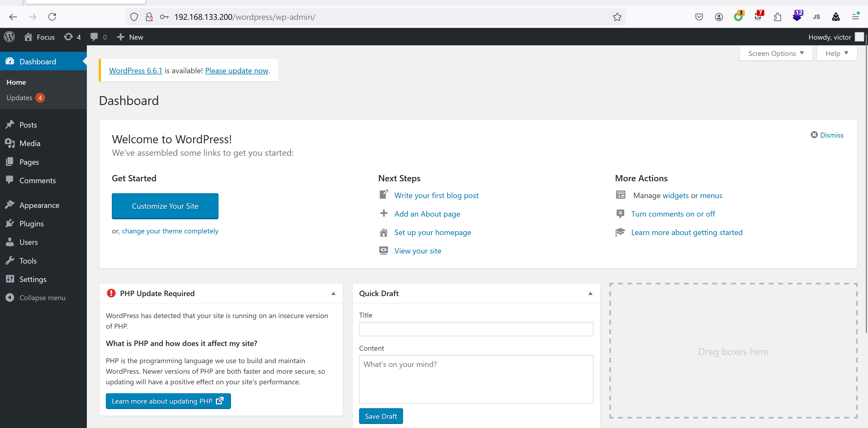Expand the Screen Options dropdown
The height and width of the screenshot is (428, 868).
coord(776,53)
